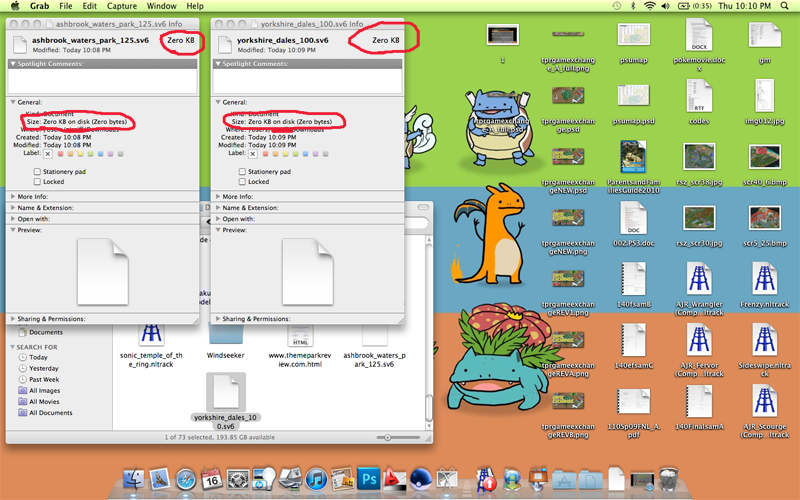Viewport: 800px width, 500px height.
Task: Select rsz_scr38.jpg desktop thumbnail
Action: tap(699, 163)
